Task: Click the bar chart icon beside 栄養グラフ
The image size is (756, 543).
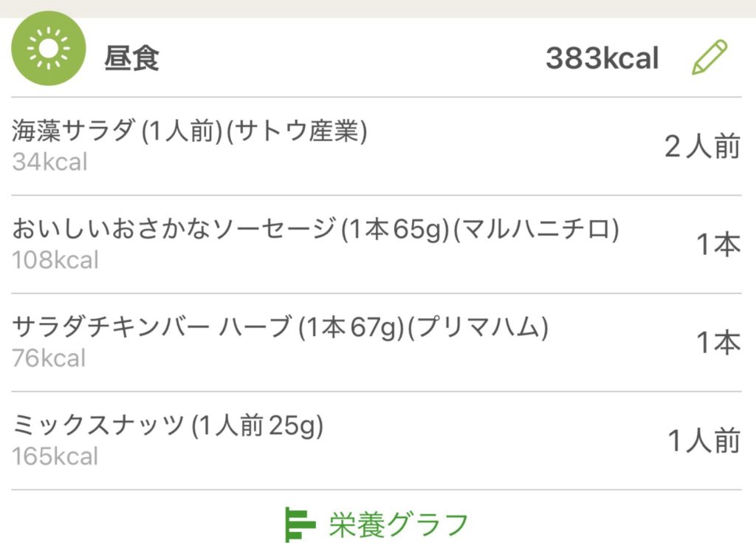Action: tap(300, 525)
